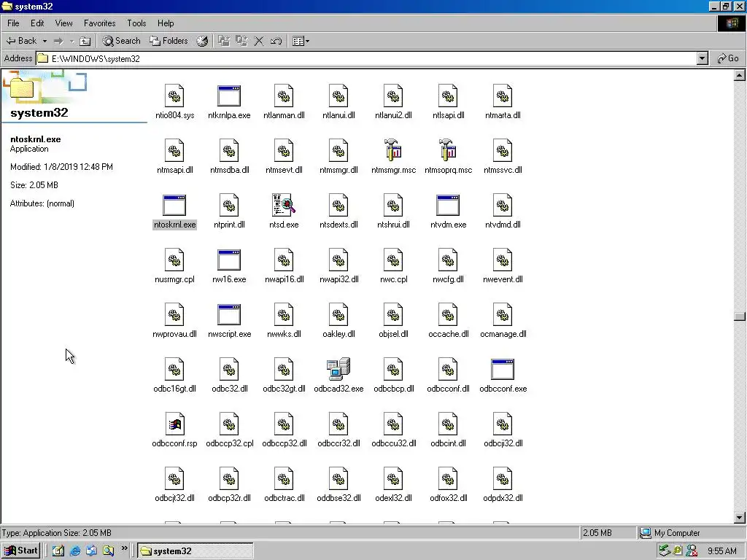
Task: Click the Search button
Action: [x=122, y=41]
